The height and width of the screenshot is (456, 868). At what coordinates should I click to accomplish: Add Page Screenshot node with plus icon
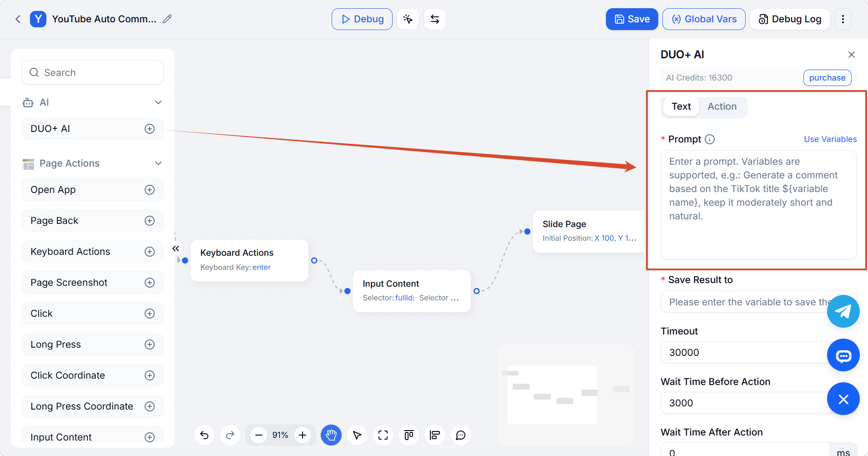[x=150, y=283]
